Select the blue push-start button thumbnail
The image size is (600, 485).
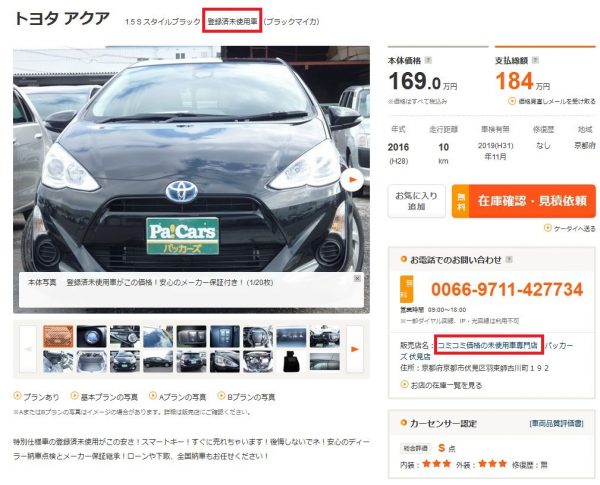click(91, 336)
